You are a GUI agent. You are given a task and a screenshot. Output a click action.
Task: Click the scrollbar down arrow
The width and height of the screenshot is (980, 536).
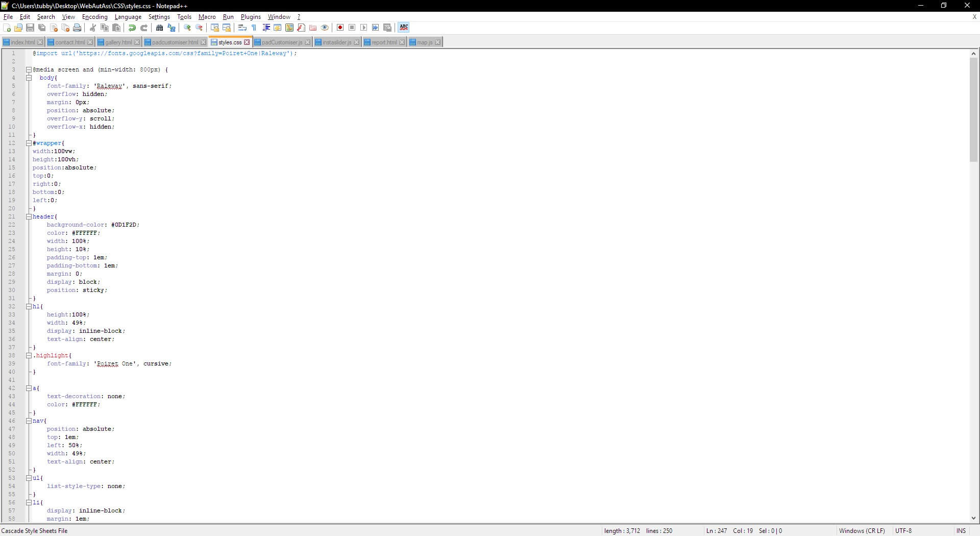[973, 518]
